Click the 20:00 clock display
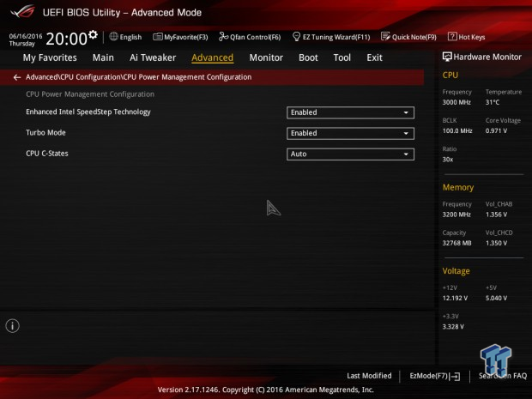The image size is (532, 399). click(x=67, y=39)
